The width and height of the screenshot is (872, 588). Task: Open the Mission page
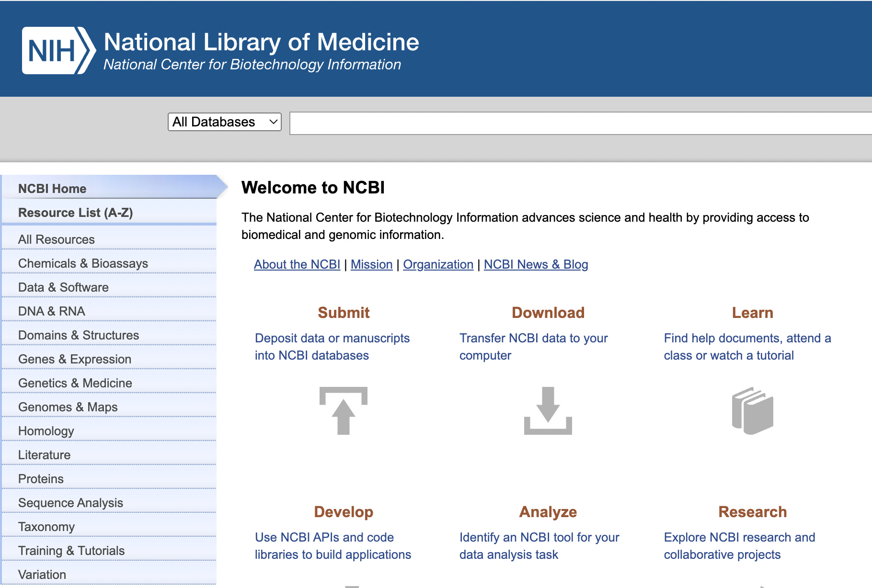[x=371, y=264]
